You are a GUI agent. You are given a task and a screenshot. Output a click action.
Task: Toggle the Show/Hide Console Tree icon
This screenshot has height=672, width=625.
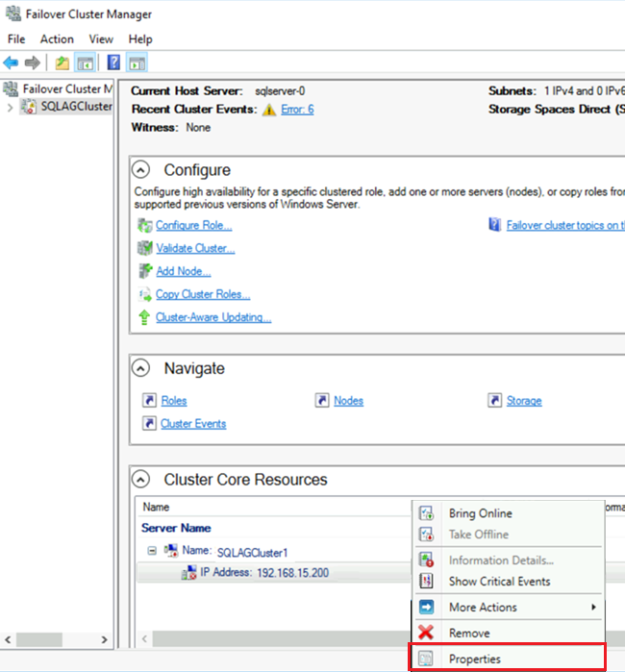click(85, 63)
